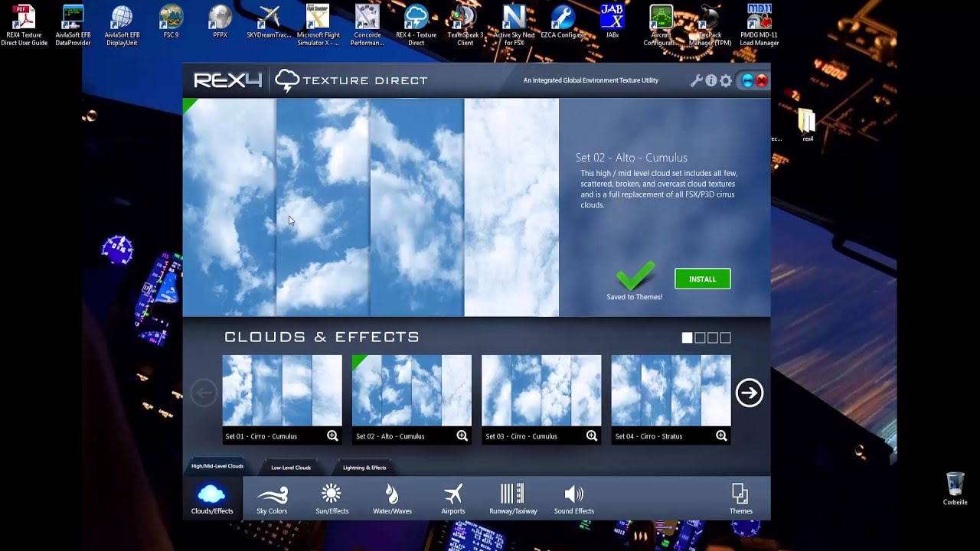The image size is (980, 551).
Task: Open the Manager (TPM) desktop icon
Action: tap(710, 25)
